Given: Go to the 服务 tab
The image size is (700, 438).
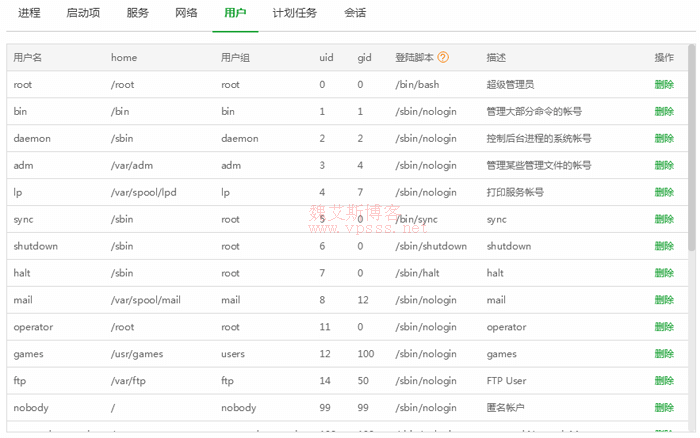Looking at the screenshot, I should coord(138,13).
